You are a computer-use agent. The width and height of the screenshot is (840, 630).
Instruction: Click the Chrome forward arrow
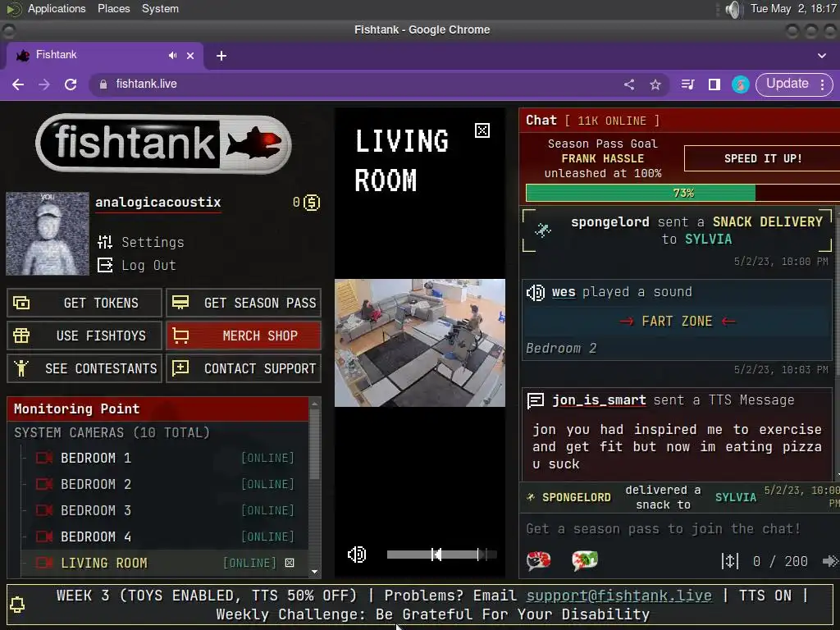click(44, 84)
